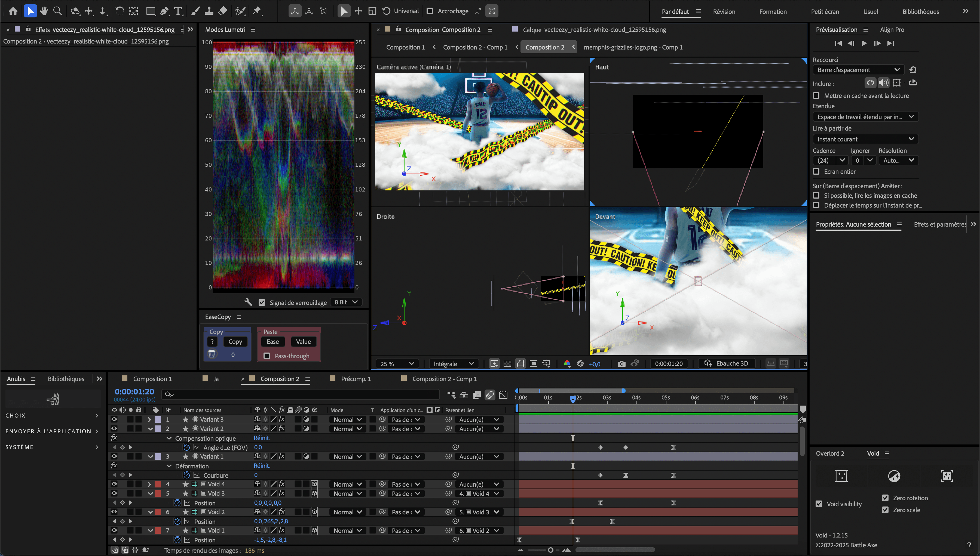
Task: Select the Pen tool
Action: tap(165, 11)
